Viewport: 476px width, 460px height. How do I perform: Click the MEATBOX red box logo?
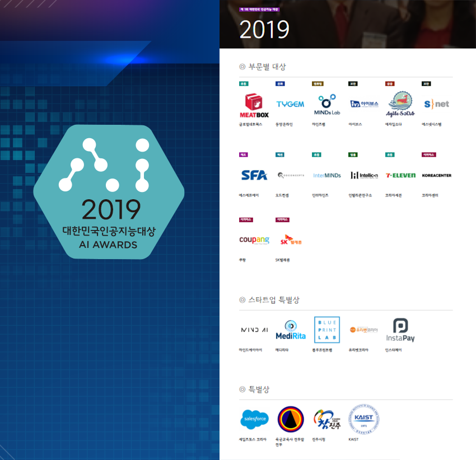[x=254, y=105]
